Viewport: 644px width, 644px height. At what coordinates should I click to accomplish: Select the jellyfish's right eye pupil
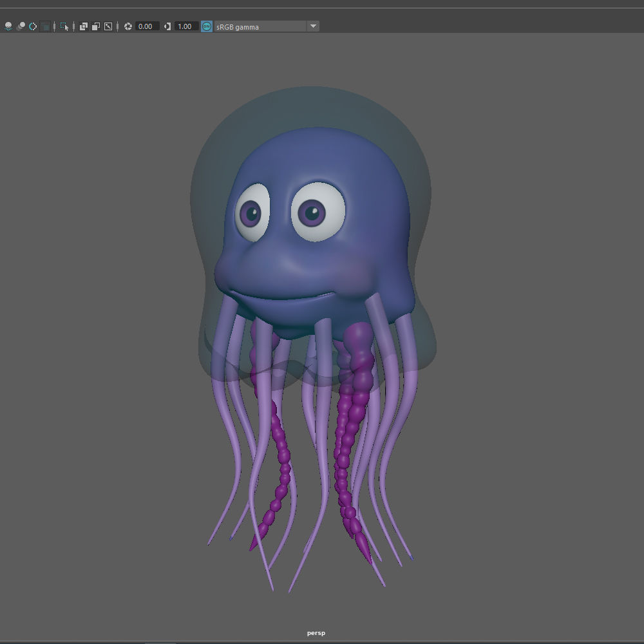[x=250, y=213]
